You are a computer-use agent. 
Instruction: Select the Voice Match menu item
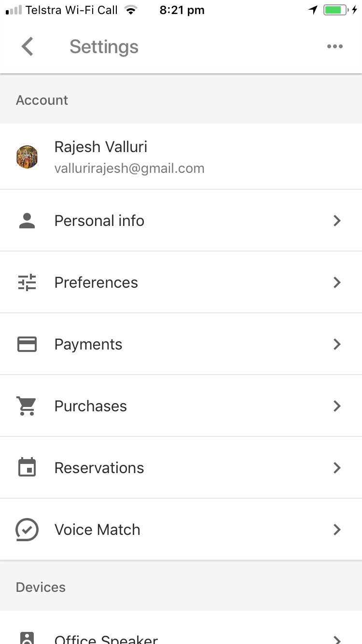click(x=97, y=530)
